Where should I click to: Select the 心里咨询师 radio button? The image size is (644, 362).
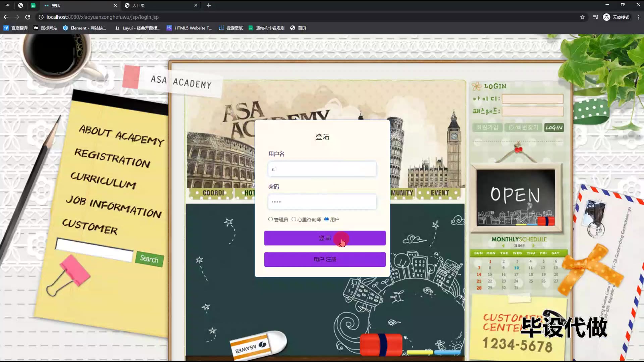[x=294, y=219]
